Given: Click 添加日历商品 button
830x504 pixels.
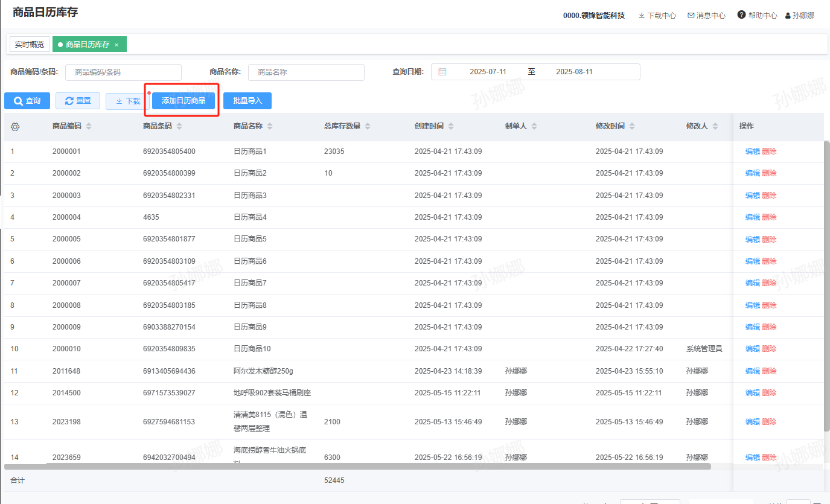Looking at the screenshot, I should point(184,101).
